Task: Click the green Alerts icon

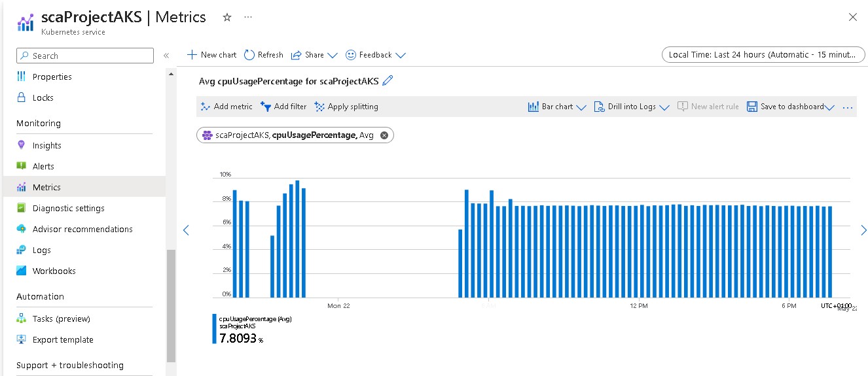Action: click(x=21, y=166)
